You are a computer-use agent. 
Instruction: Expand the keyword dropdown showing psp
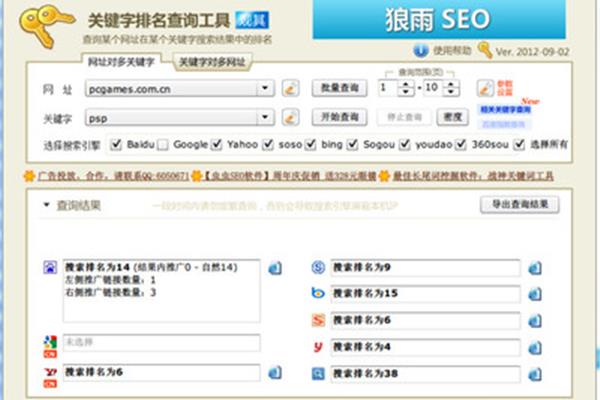(265, 118)
